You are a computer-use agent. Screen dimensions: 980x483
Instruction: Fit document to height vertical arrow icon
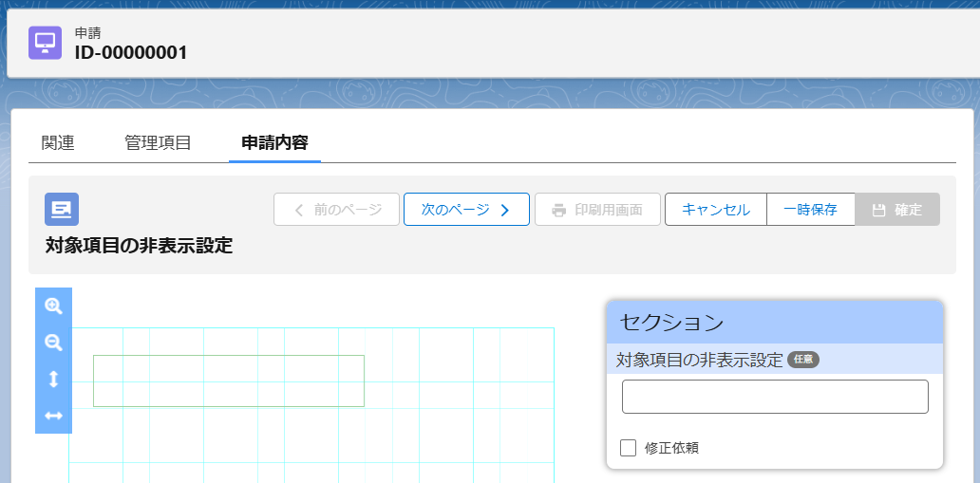point(54,379)
